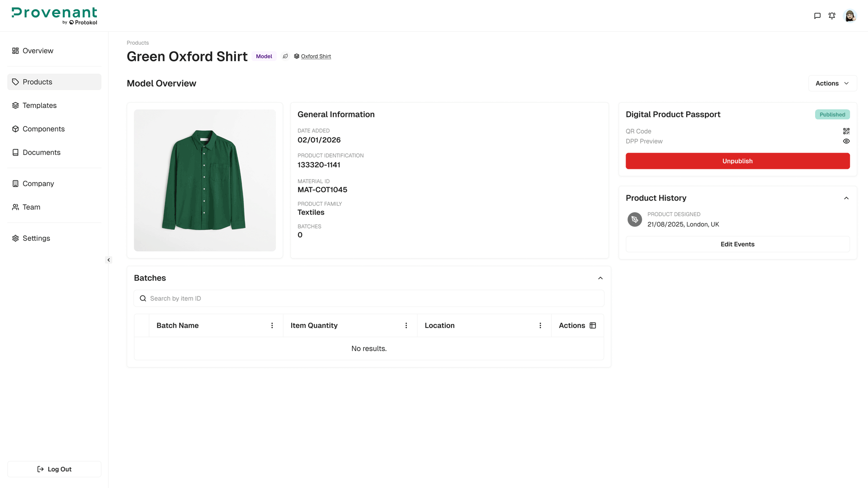Screen dimensions: 868x488
Task: Open messages via the chat bubble icon
Action: pyautogui.click(x=817, y=15)
